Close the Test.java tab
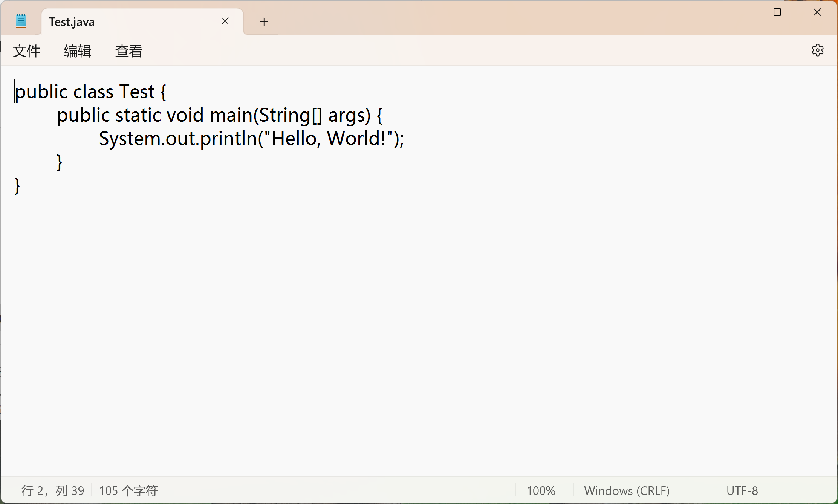The width and height of the screenshot is (838, 504). pos(225,21)
